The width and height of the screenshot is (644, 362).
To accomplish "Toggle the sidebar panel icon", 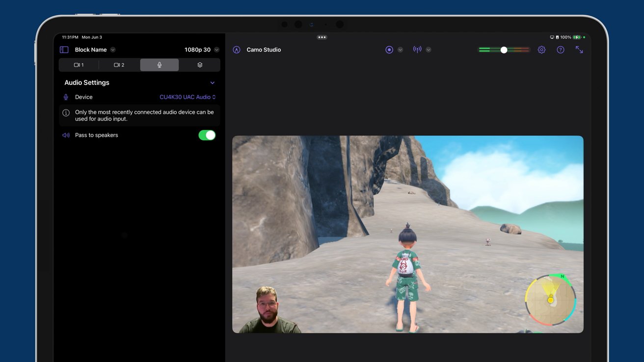I will [64, 50].
